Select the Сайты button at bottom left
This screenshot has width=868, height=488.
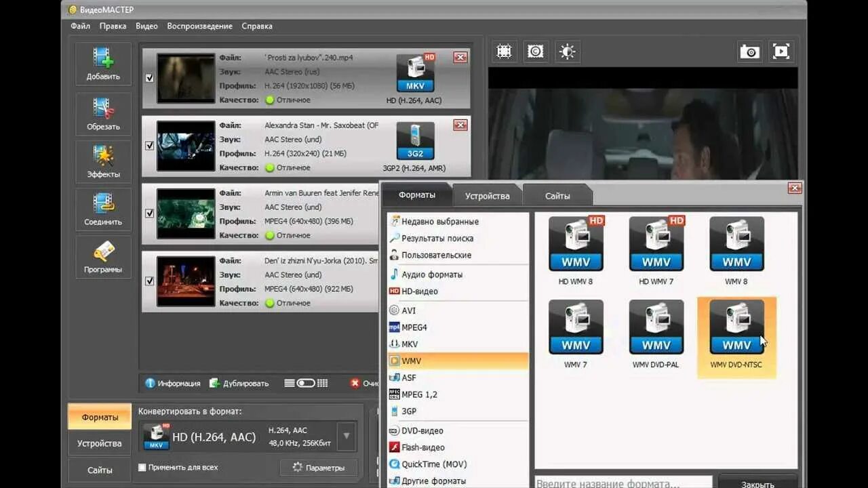pyautogui.click(x=100, y=470)
